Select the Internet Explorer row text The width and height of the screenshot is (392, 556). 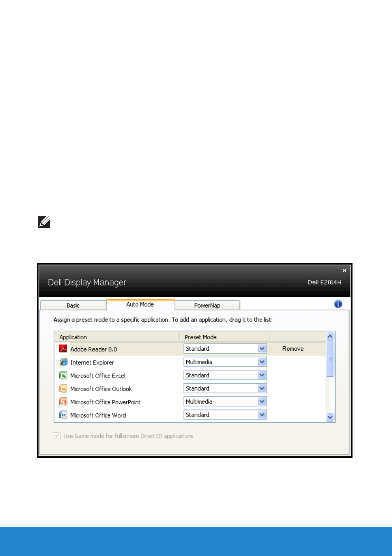(92, 362)
